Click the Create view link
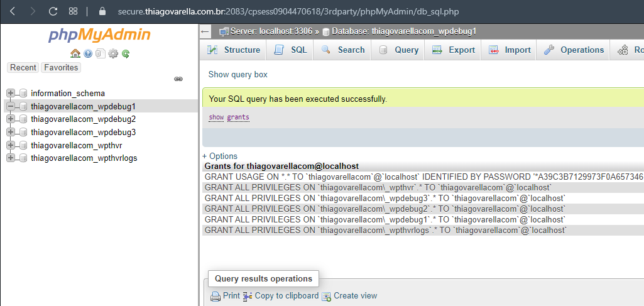Viewport: 644px width, 306px height. (x=355, y=296)
